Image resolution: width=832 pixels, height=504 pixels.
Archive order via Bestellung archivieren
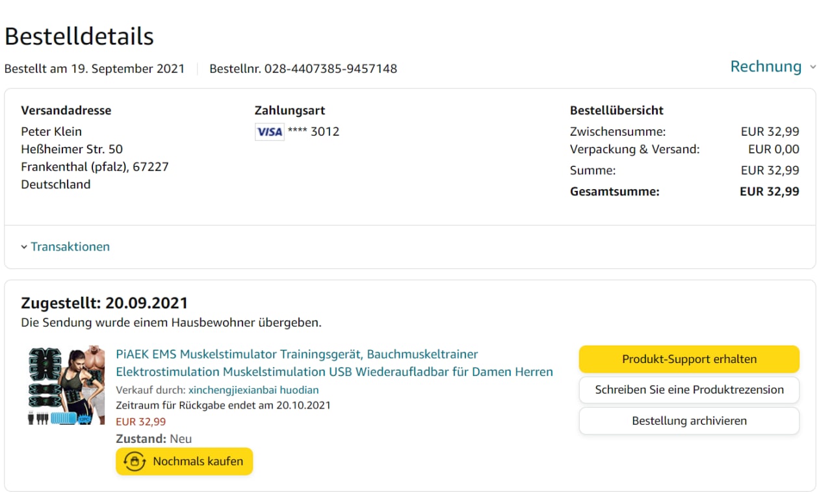tap(689, 421)
